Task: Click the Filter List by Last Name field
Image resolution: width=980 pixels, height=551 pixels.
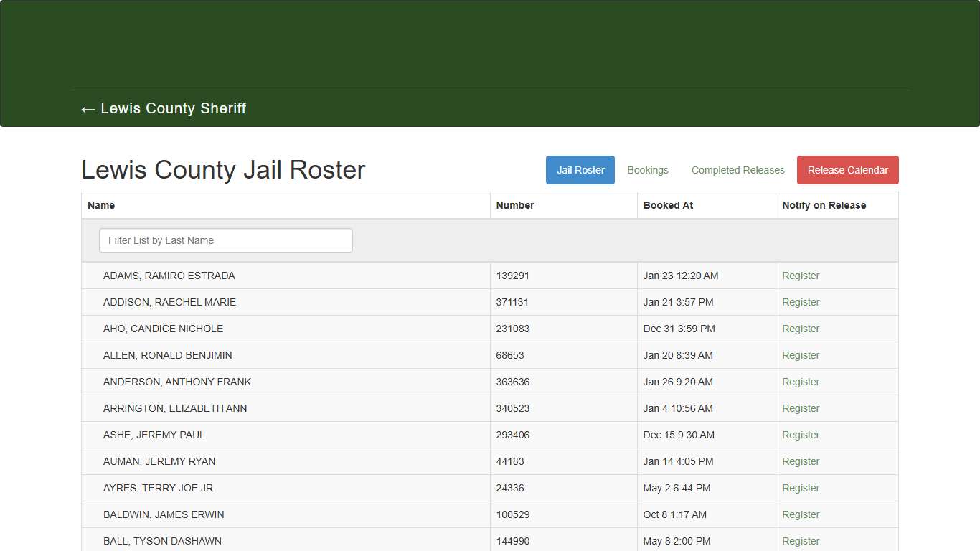Action: tap(225, 240)
